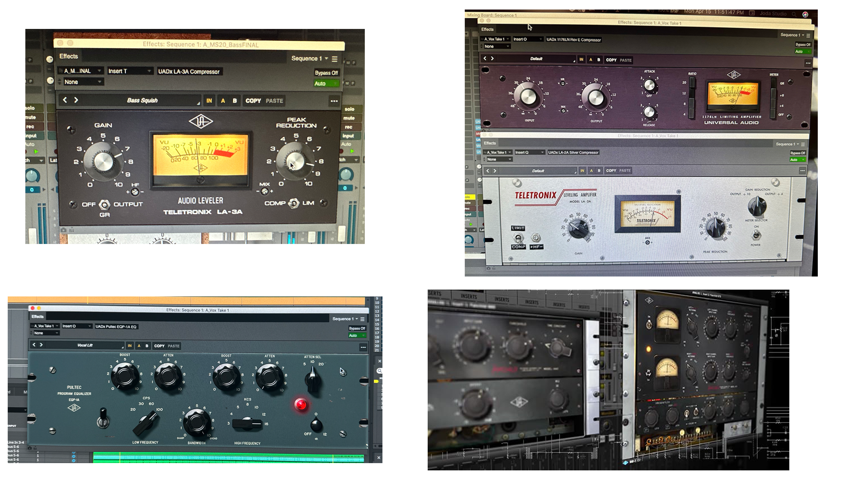Expand Sequence 1 dropdown in Pultec window
This screenshot has width=868, height=488.
(345, 319)
